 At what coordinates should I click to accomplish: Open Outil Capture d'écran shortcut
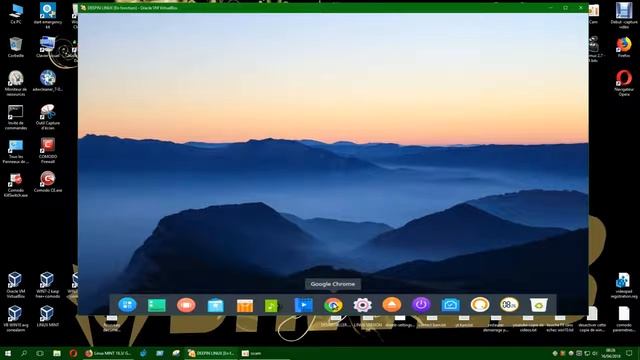pos(48,117)
